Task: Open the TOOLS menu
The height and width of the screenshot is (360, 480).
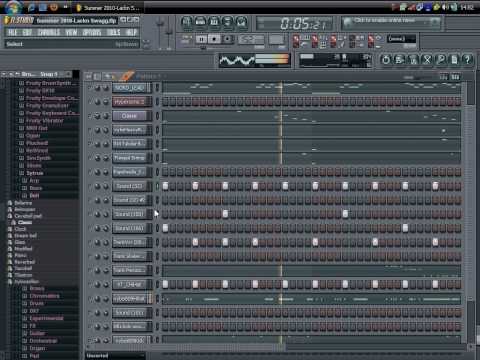Action: point(114,32)
